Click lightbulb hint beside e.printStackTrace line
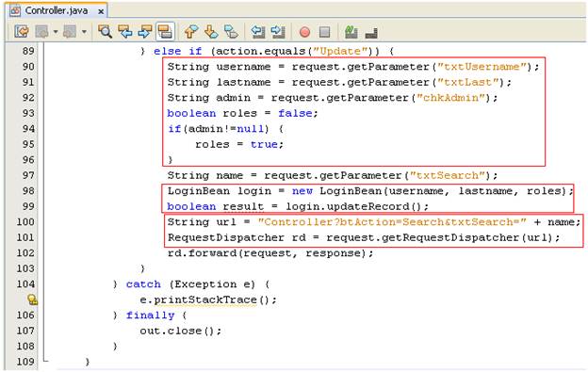 tap(32, 299)
